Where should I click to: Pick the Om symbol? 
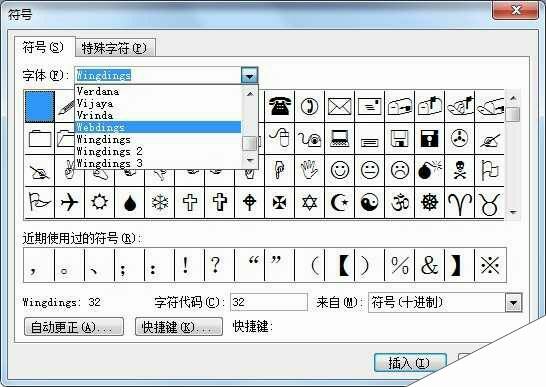point(399,202)
